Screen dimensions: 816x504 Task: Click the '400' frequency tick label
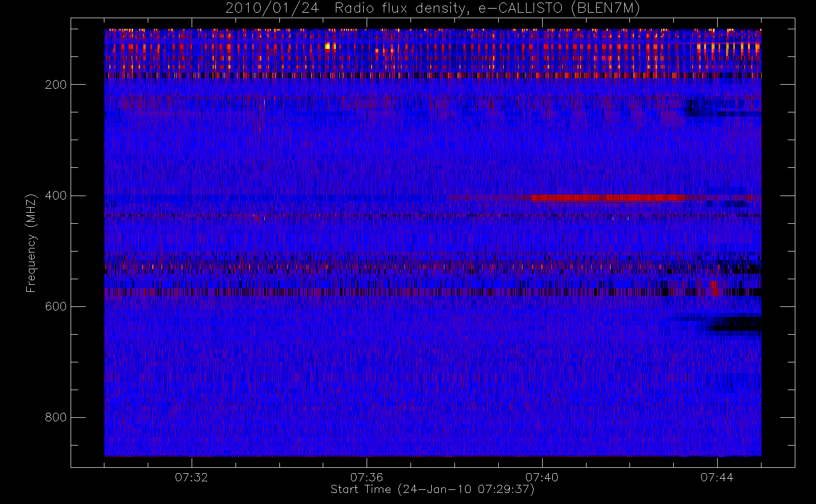56,196
